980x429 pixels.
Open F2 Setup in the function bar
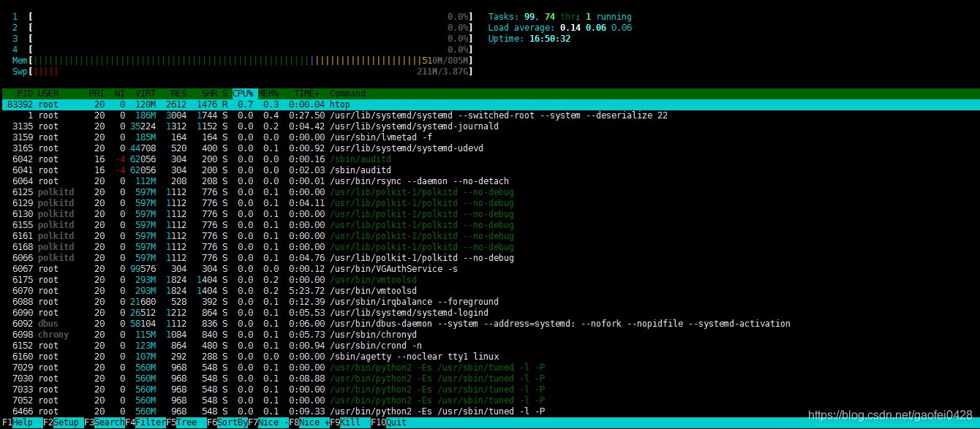pos(64,422)
